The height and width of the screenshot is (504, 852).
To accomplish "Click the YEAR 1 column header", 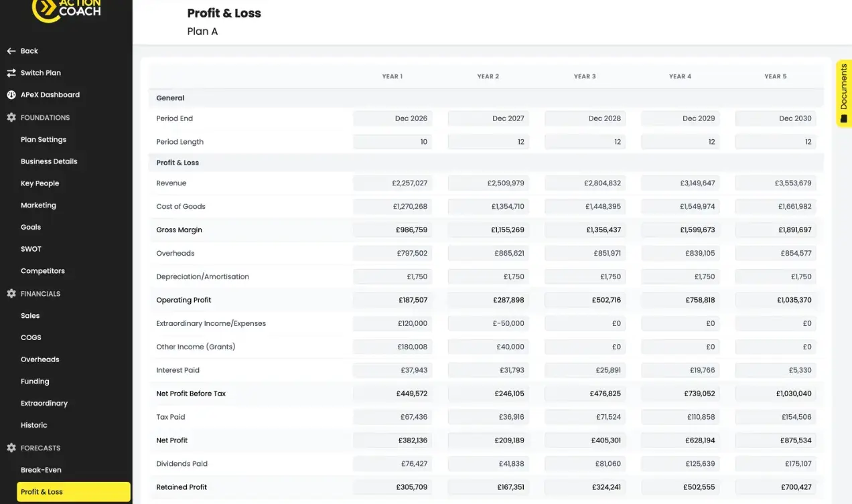I will point(393,76).
